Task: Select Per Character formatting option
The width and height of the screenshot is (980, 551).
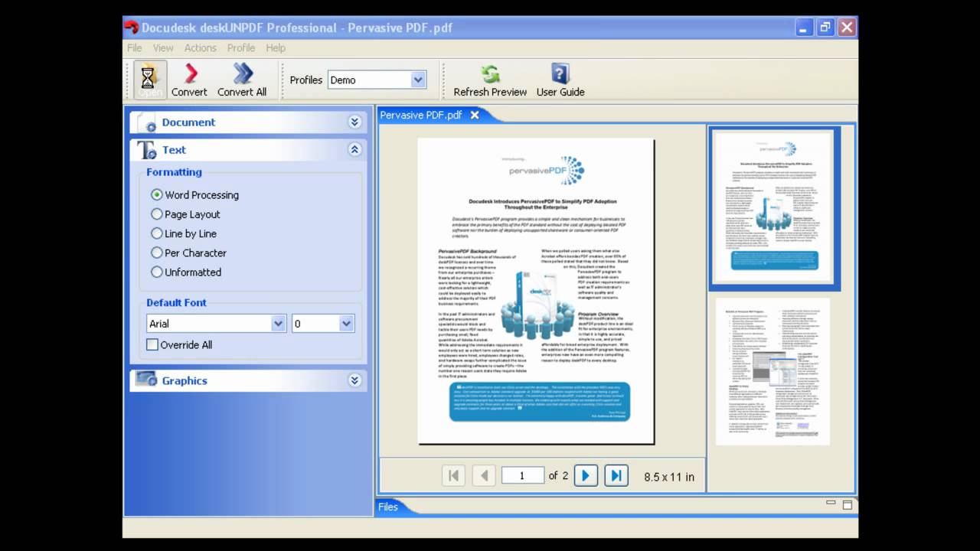Action: click(157, 253)
